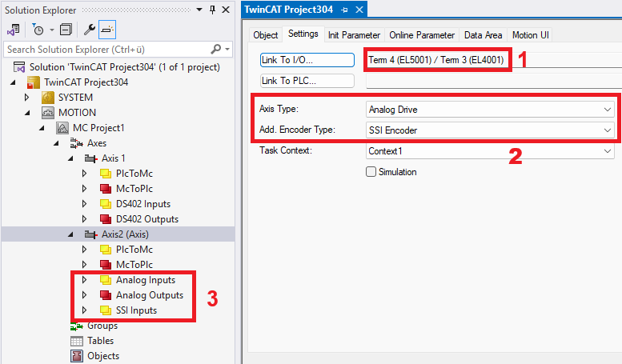Click the Axes folder icon
The height and width of the screenshot is (364, 622).
tap(77, 143)
